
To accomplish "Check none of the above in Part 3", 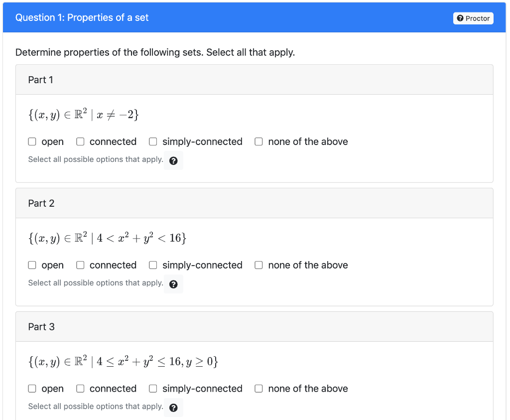I will pos(258,389).
